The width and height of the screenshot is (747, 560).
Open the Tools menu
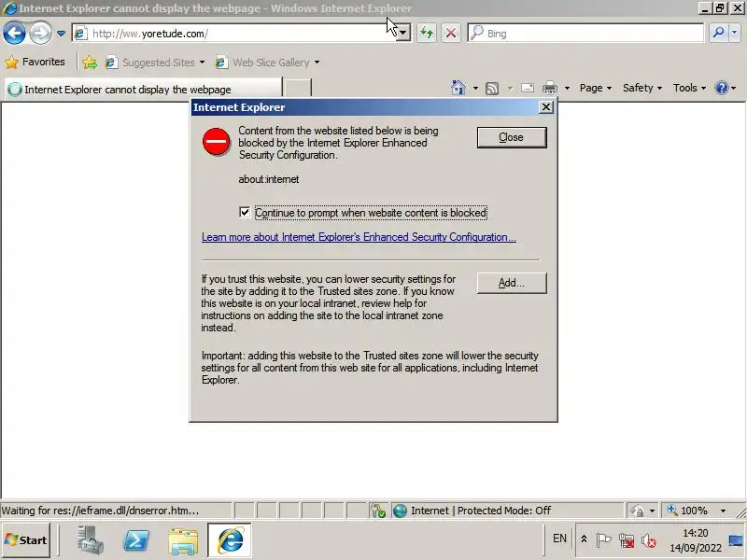(689, 88)
